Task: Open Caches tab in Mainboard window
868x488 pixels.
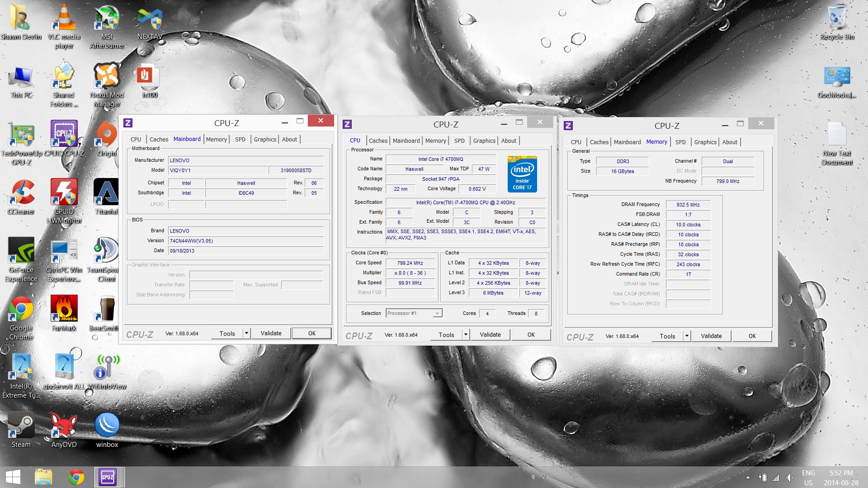Action: 159,139
